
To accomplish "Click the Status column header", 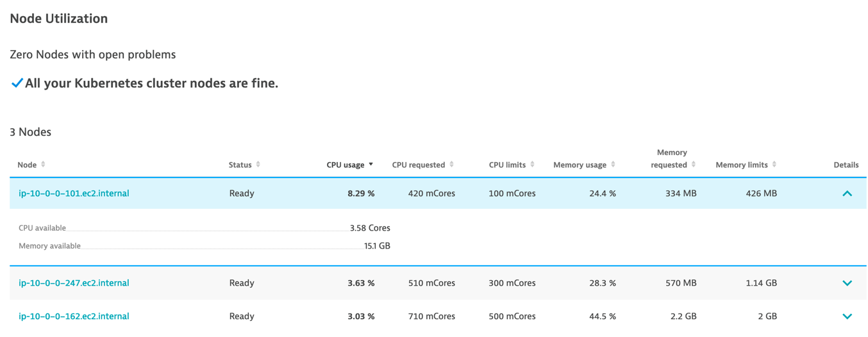I will (240, 165).
